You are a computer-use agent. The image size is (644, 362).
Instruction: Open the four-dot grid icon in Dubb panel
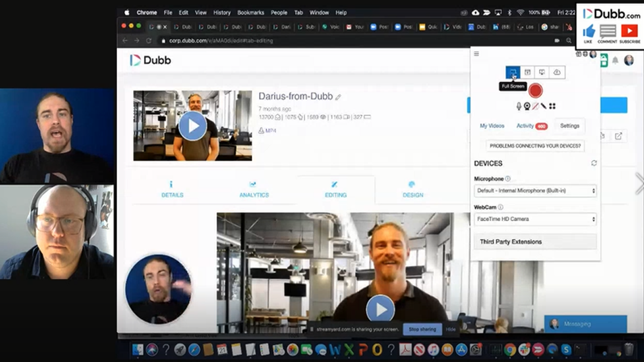pos(552,106)
